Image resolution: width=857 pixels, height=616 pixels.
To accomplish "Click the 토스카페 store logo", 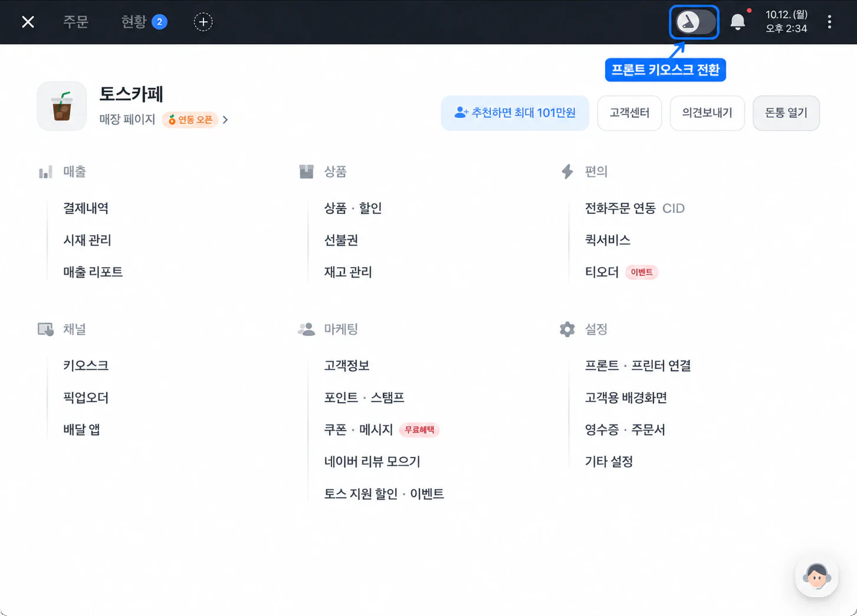I will [62, 106].
